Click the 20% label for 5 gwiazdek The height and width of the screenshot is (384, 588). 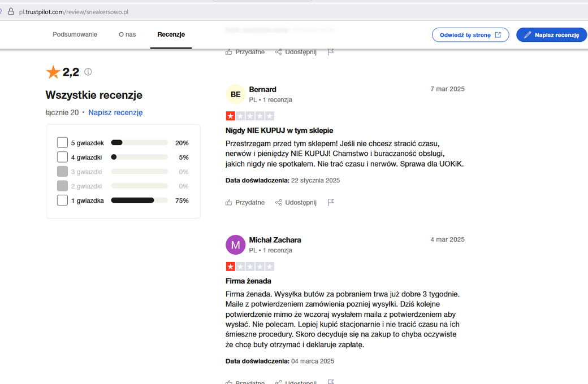point(182,143)
